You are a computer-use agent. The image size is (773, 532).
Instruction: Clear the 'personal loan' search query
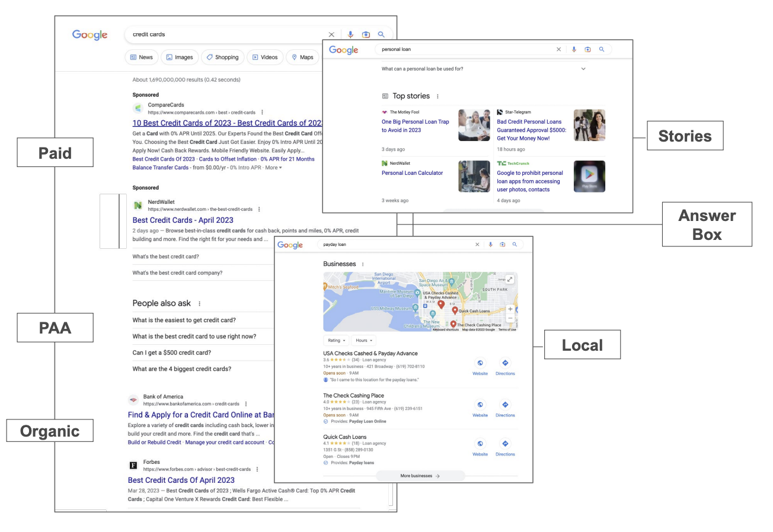558,49
